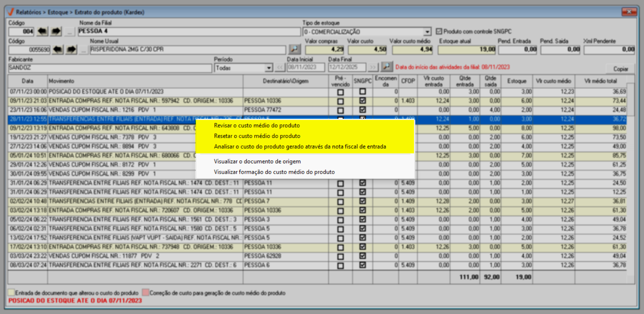The height and width of the screenshot is (314, 644).
Task: Toggle SNGPC checkbox in PESSOA 77472 row
Action: 363,110
